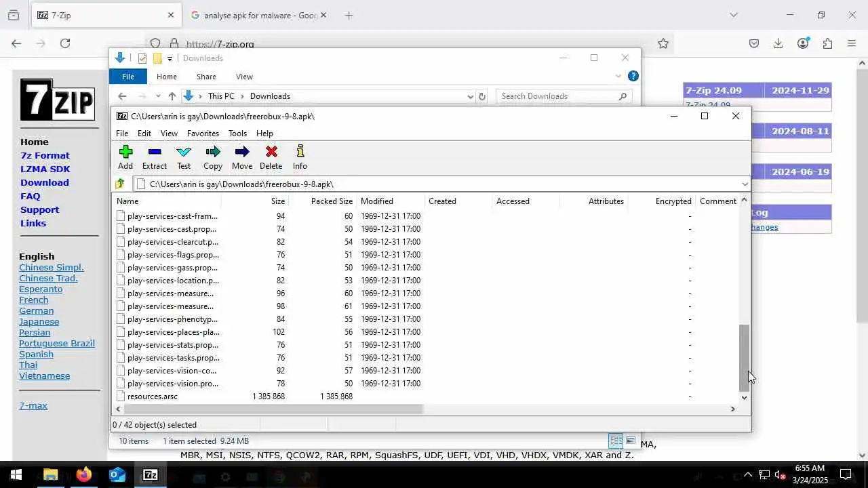Click the file list scroll-down arrow

[x=744, y=397]
